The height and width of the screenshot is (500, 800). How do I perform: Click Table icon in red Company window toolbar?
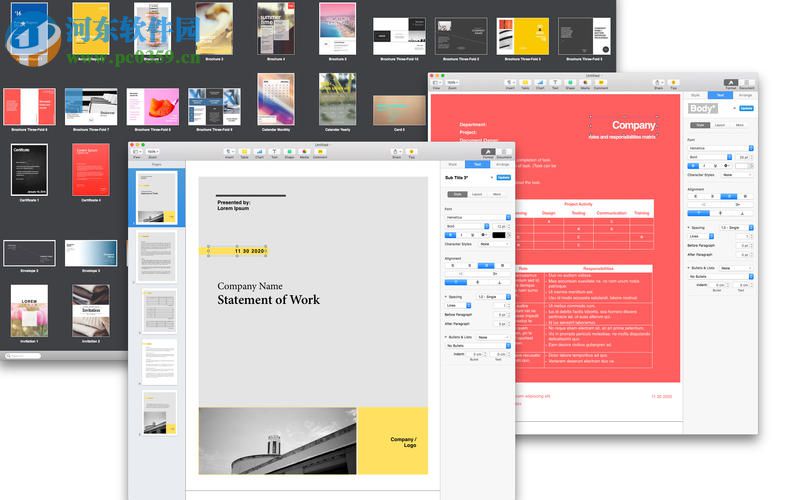525,82
